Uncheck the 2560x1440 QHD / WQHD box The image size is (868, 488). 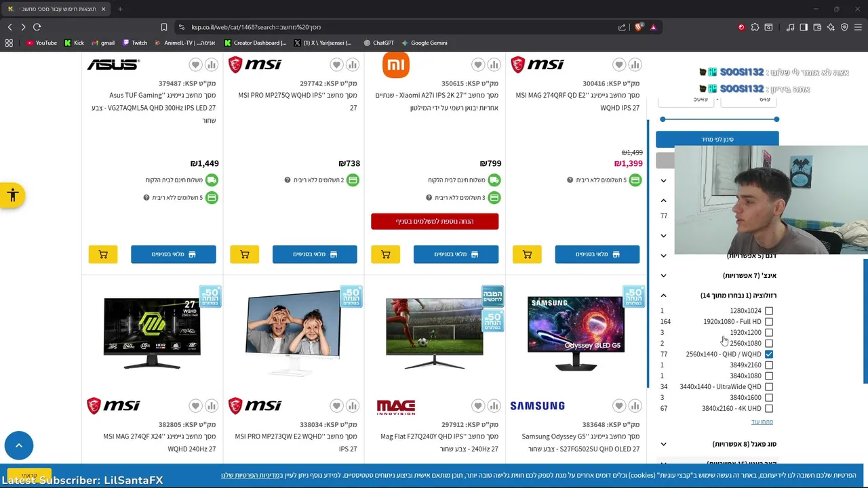click(769, 354)
